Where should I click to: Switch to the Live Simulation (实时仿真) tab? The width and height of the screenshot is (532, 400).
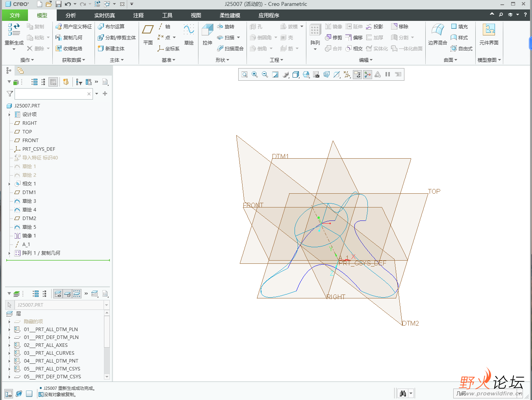[x=104, y=15]
